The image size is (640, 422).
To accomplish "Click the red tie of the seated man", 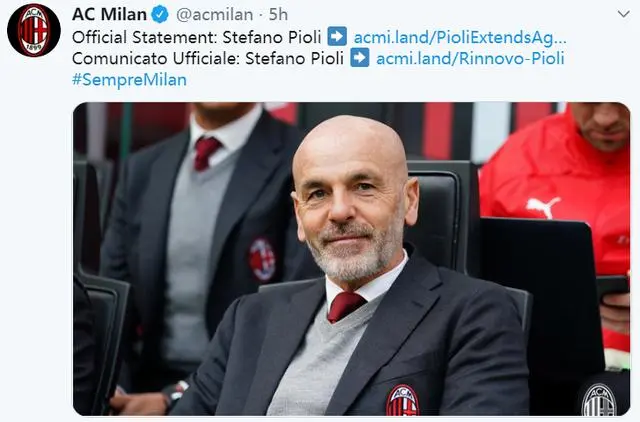I will (345, 305).
